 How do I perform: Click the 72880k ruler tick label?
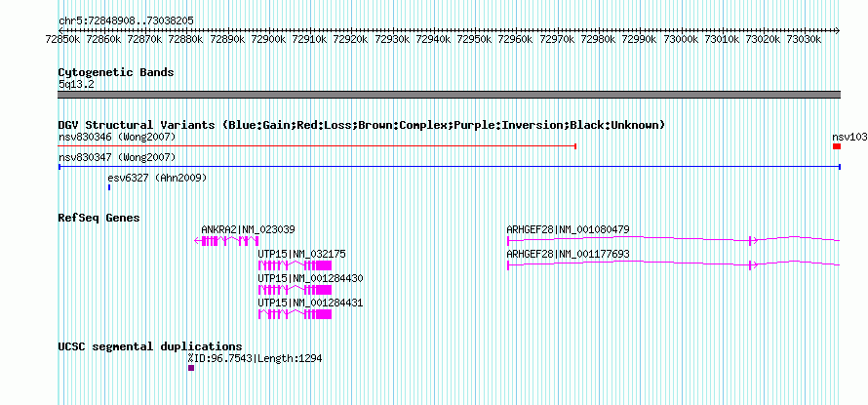point(185,39)
